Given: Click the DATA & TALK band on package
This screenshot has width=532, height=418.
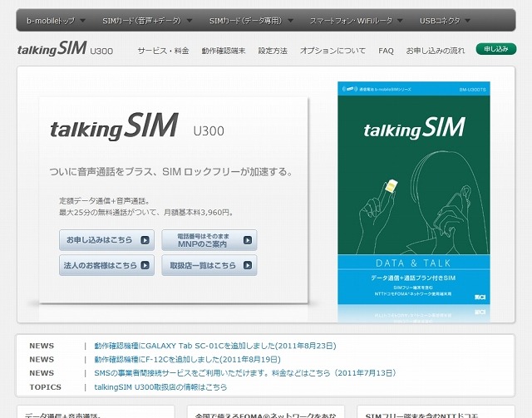Looking at the screenshot, I should (414, 263).
